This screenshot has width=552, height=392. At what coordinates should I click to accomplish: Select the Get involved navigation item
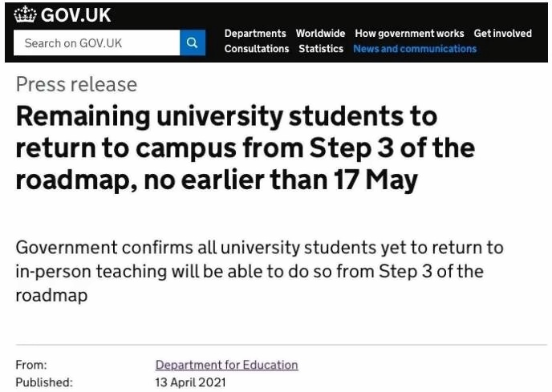(x=503, y=34)
